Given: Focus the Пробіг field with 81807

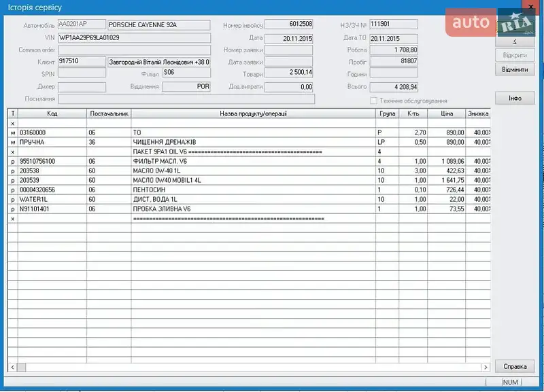Looking at the screenshot, I should (x=394, y=62).
